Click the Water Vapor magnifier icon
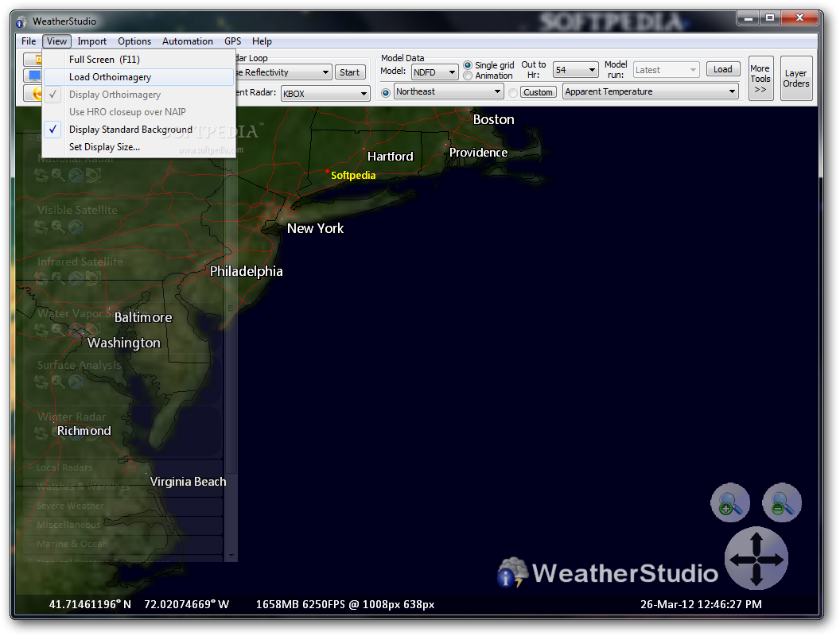 click(58, 330)
